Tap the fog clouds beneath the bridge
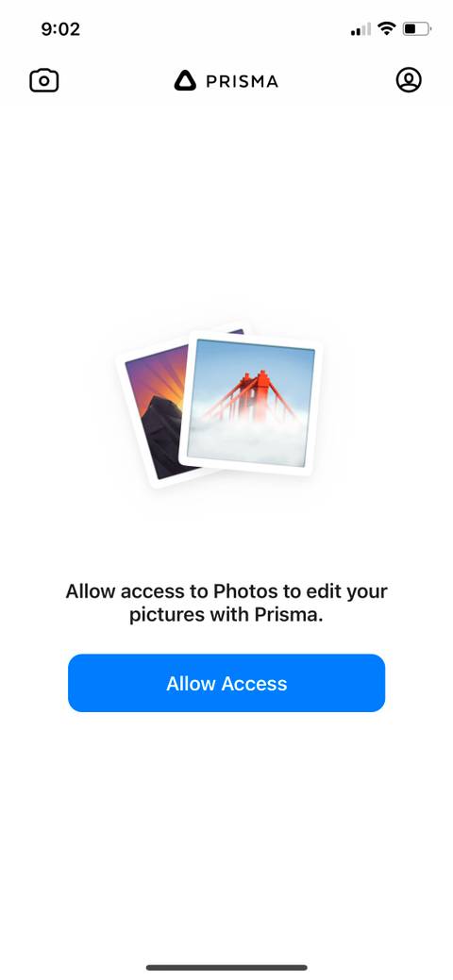The height and width of the screenshot is (980, 453). pos(250,440)
